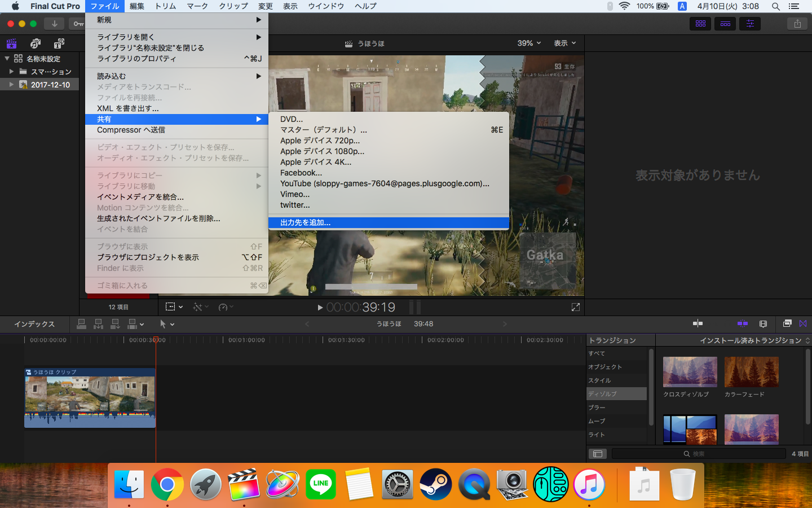Open the Motion app in Dock
The image size is (812, 508).
282,484
